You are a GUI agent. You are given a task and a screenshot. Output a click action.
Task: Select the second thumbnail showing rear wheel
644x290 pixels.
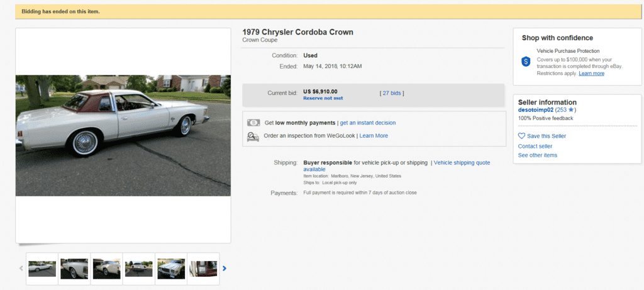[x=74, y=269]
